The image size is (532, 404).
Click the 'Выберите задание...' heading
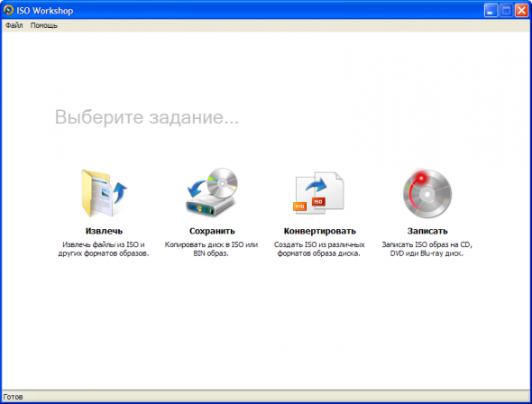click(147, 117)
